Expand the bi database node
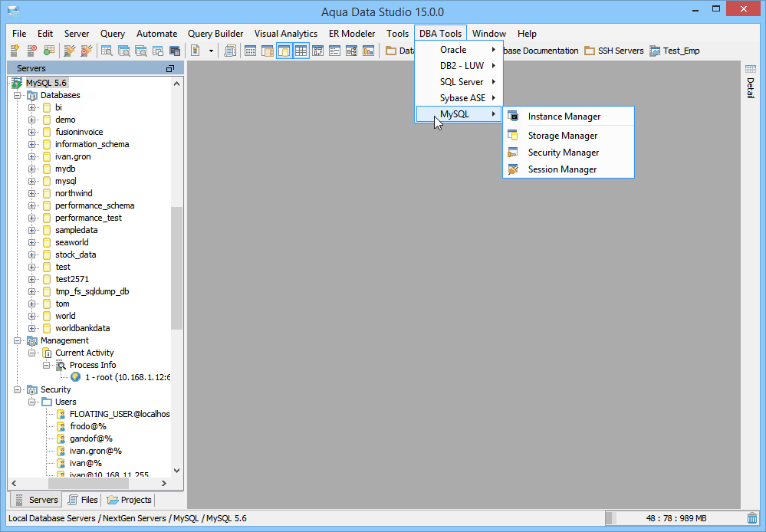The height and width of the screenshot is (532, 766). 31,107
